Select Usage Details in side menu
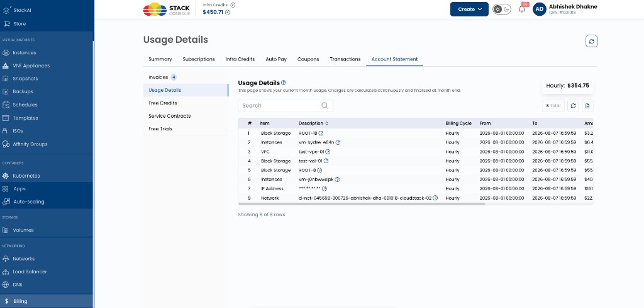The height and width of the screenshot is (308, 644). pos(186,90)
